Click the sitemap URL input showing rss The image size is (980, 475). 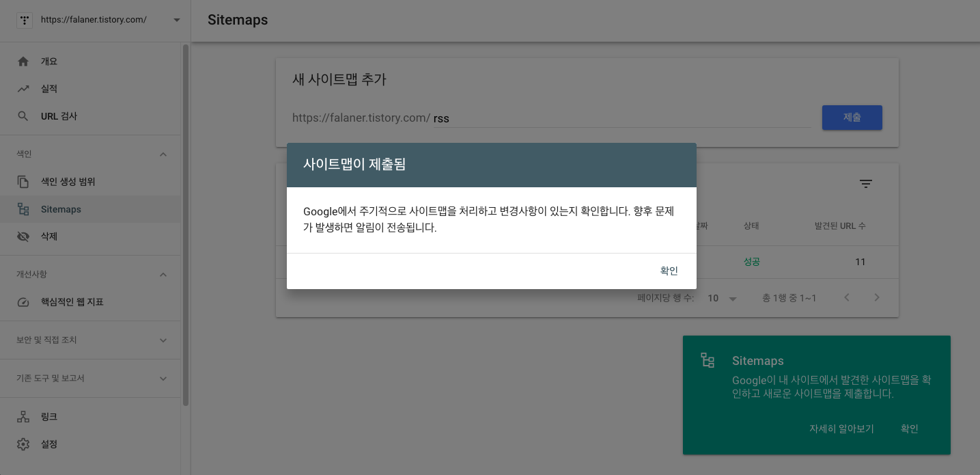point(546,118)
